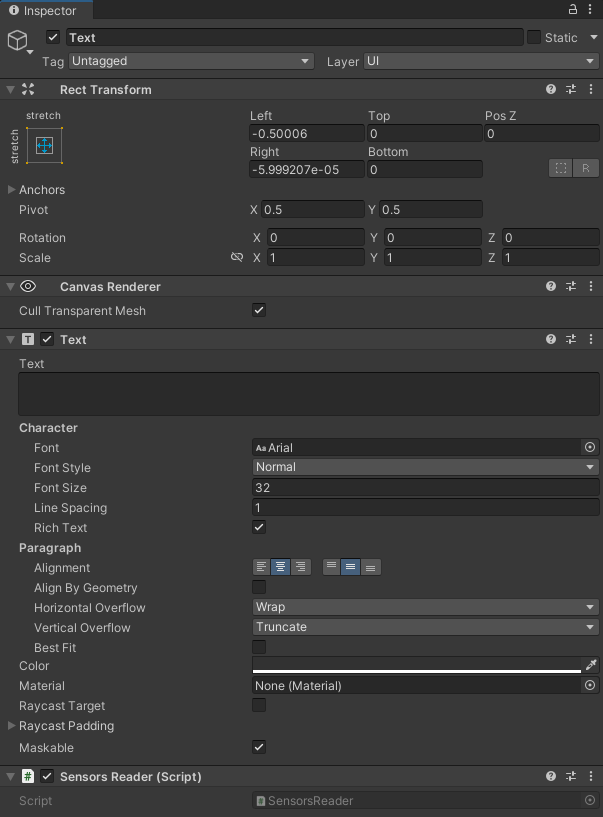Select the Inspector tab
The image size is (603, 817).
(45, 11)
